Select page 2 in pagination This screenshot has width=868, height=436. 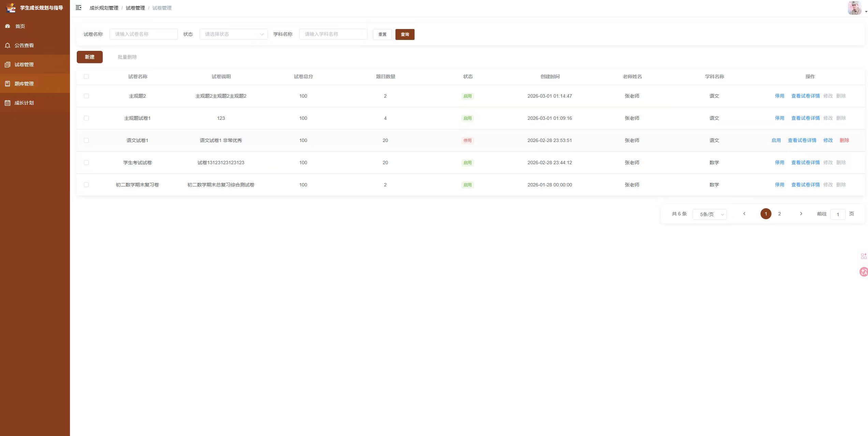coord(779,214)
